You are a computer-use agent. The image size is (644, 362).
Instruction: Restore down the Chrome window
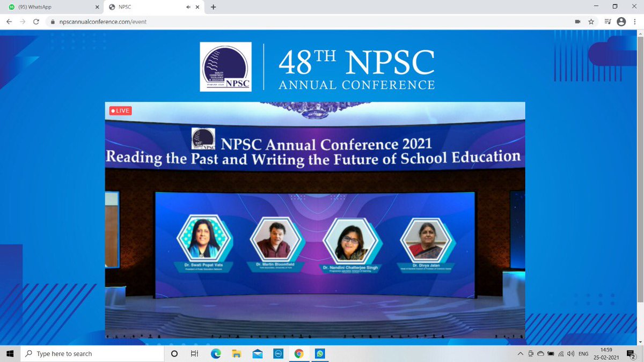click(614, 6)
